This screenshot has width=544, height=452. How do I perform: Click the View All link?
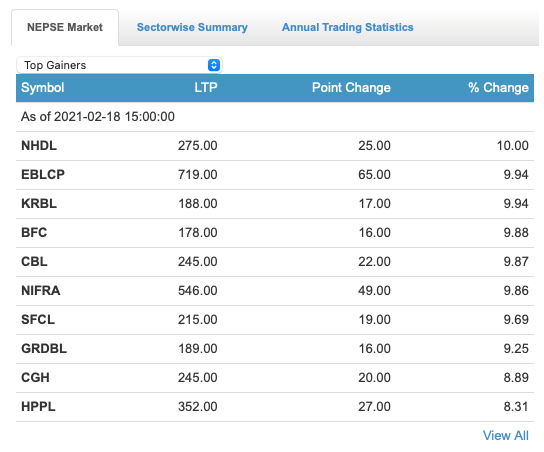pyautogui.click(x=505, y=435)
